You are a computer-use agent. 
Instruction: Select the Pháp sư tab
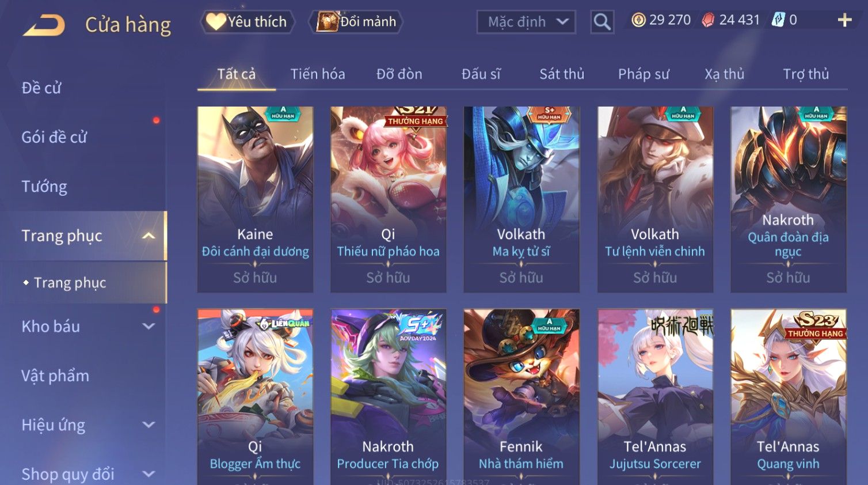coord(644,74)
